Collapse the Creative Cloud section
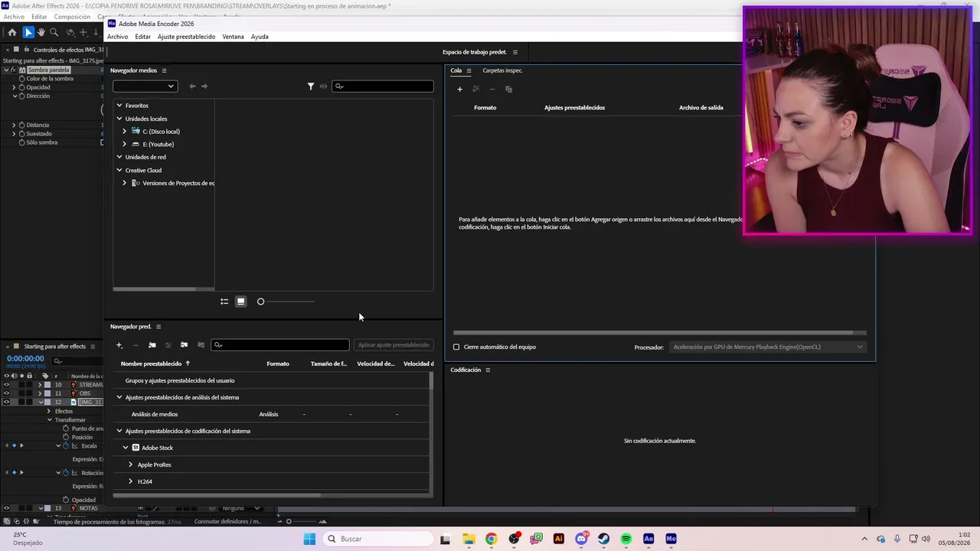Image resolution: width=980 pixels, height=551 pixels. (119, 171)
